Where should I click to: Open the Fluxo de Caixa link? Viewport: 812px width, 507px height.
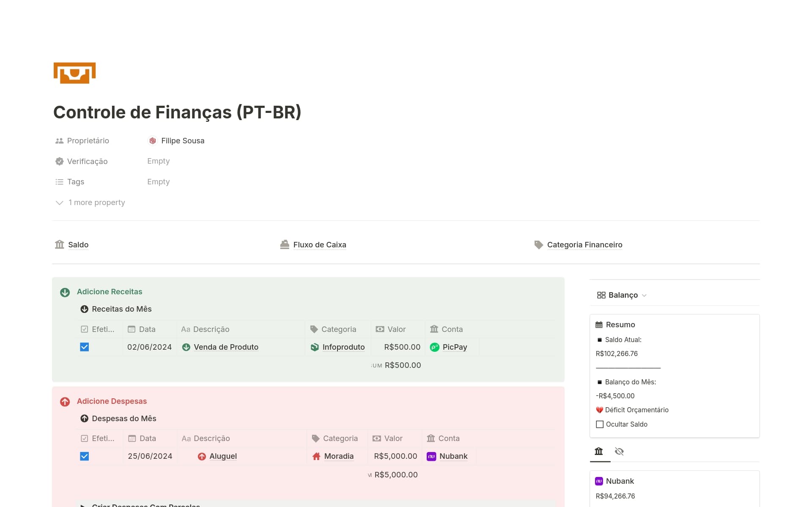pyautogui.click(x=320, y=244)
